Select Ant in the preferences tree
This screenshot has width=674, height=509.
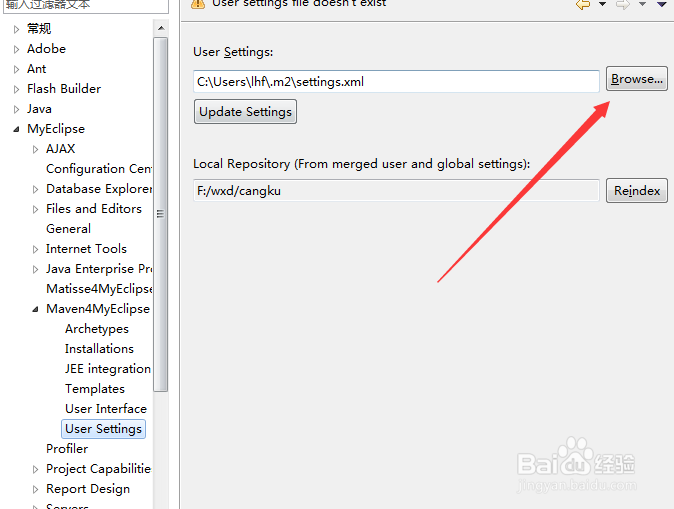[37, 69]
